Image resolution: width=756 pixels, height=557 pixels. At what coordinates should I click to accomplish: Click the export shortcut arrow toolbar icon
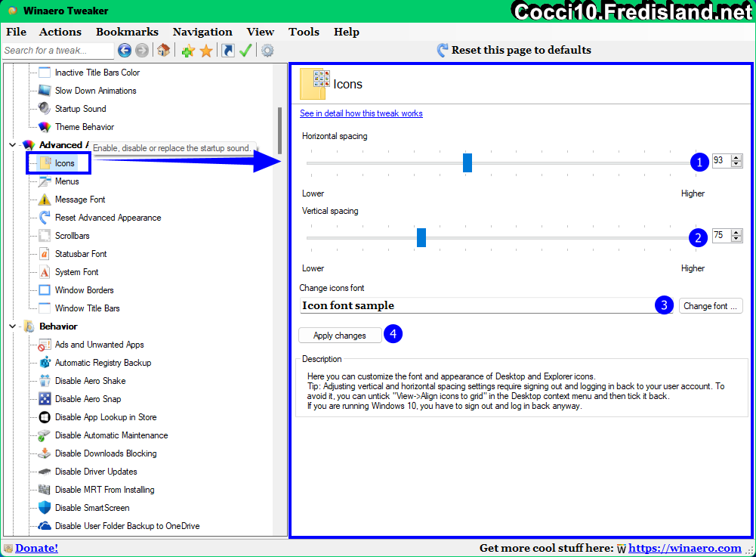(227, 50)
